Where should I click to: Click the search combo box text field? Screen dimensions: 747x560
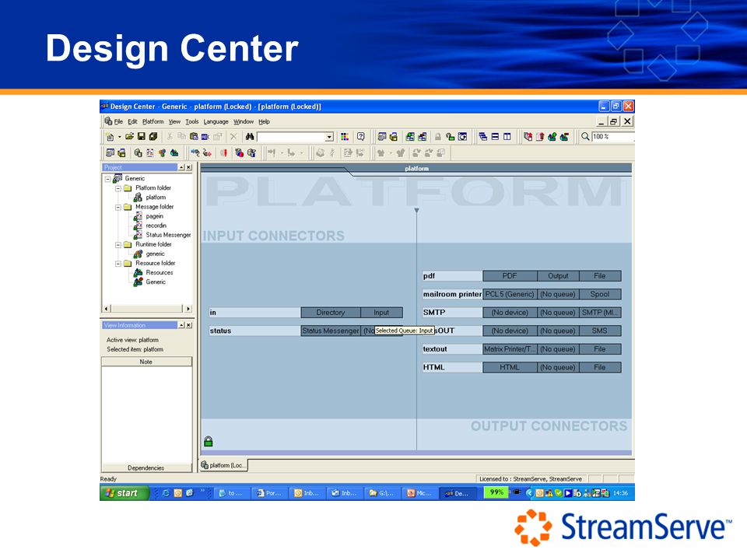point(291,137)
